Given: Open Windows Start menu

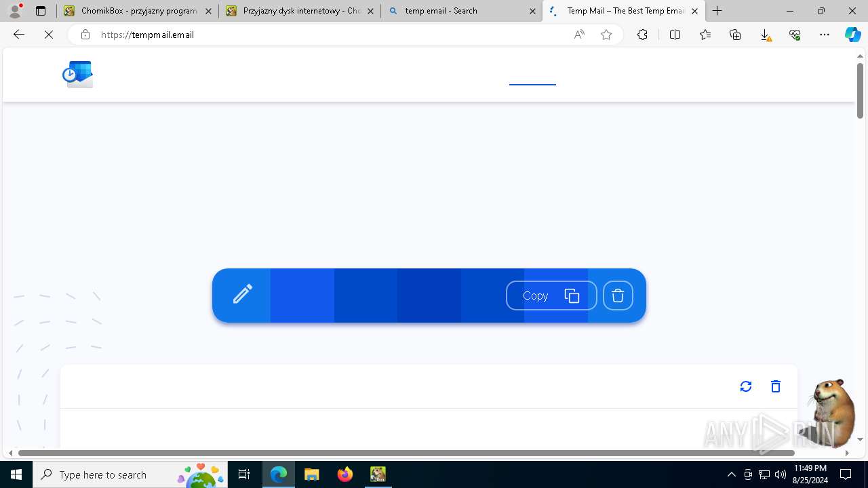Looking at the screenshot, I should pos(16,474).
